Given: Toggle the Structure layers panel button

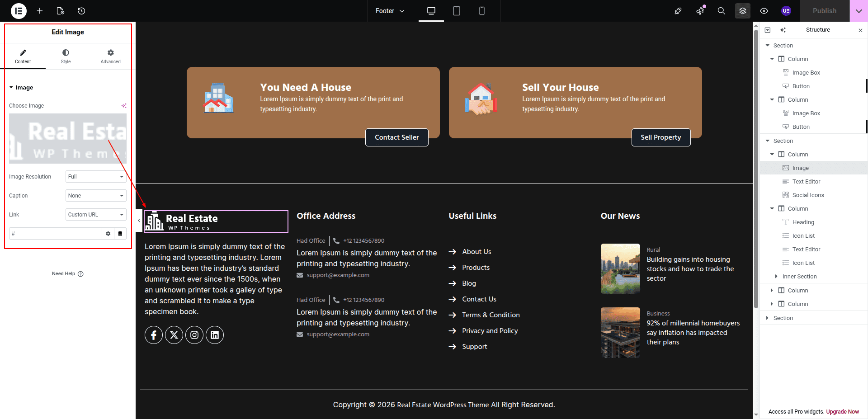Looking at the screenshot, I should pos(742,11).
